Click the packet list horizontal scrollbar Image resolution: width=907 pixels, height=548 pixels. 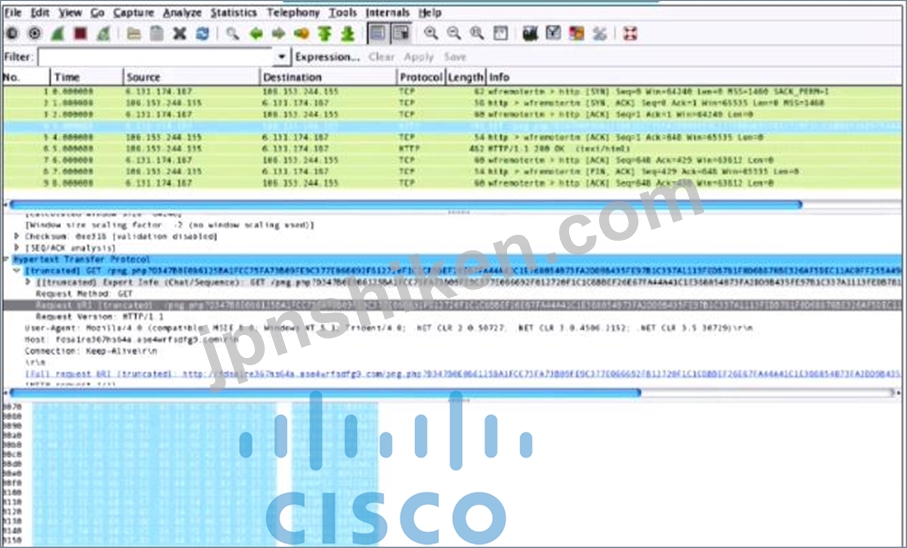pos(405,204)
